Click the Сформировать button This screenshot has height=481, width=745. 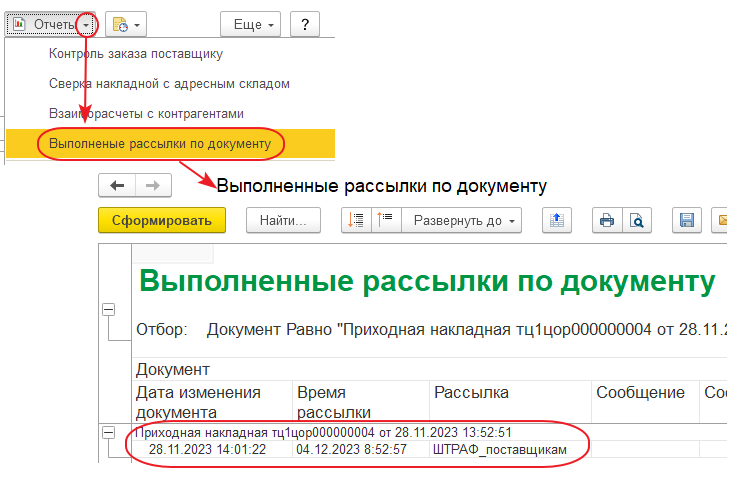(162, 220)
